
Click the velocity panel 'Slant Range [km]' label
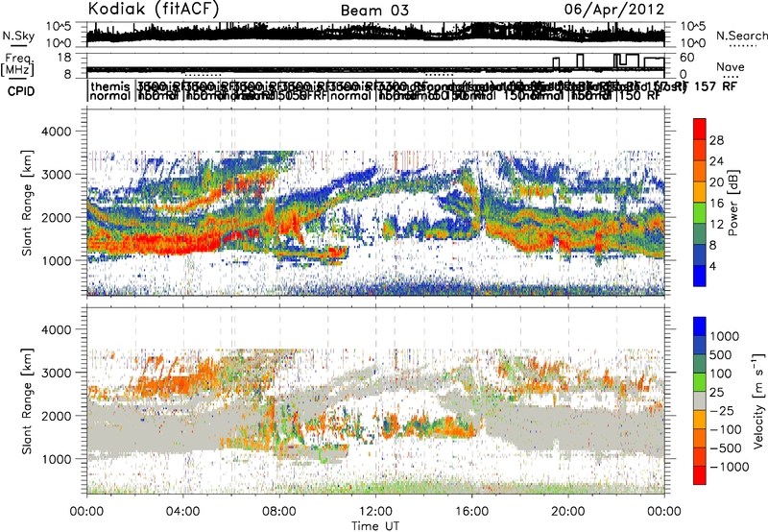click(27, 400)
